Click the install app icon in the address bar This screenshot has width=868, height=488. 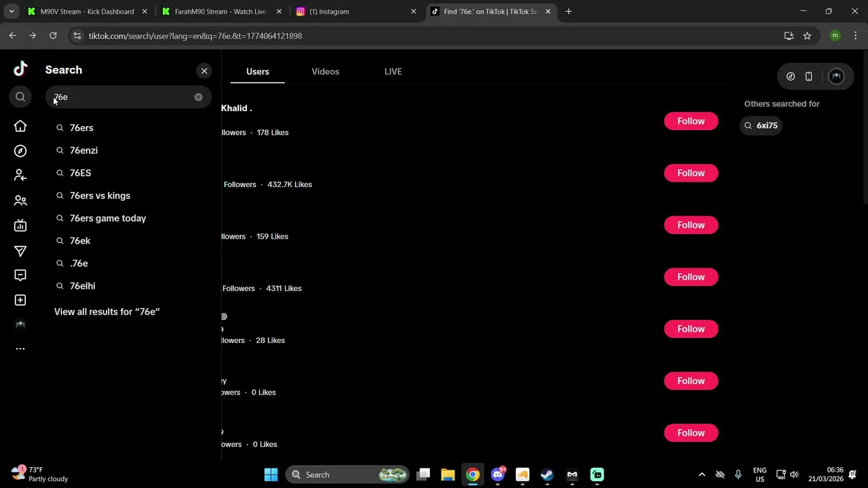789,36
